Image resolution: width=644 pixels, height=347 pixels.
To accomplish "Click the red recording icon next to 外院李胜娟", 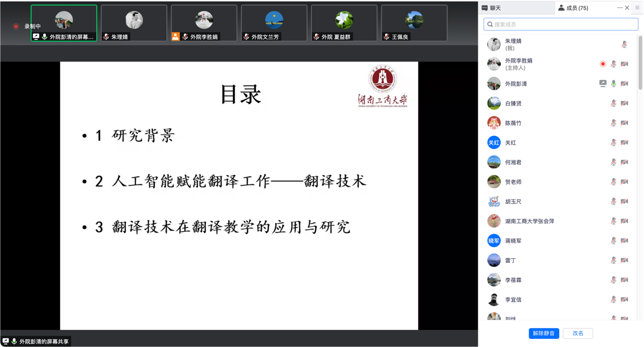I will pyautogui.click(x=602, y=64).
